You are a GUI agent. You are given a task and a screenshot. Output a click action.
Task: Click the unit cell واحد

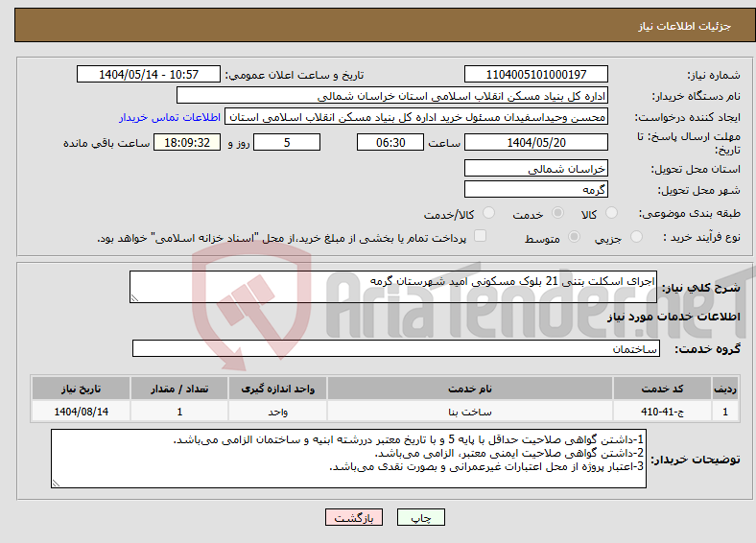(277, 412)
